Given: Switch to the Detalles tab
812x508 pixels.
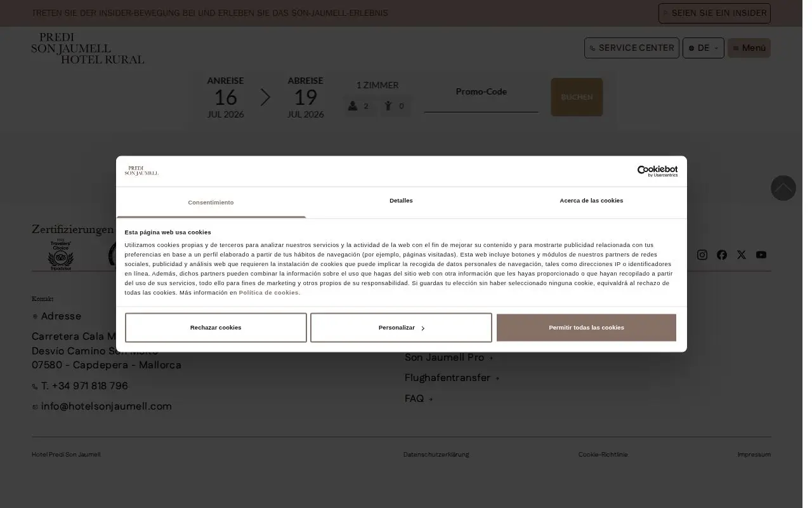Looking at the screenshot, I should coord(401,201).
